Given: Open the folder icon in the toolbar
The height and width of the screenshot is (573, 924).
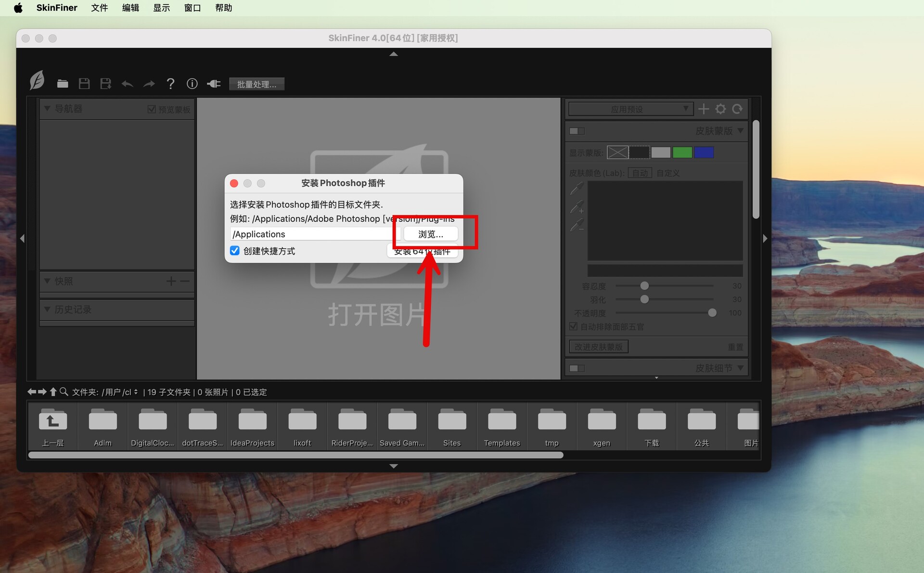Looking at the screenshot, I should [63, 84].
